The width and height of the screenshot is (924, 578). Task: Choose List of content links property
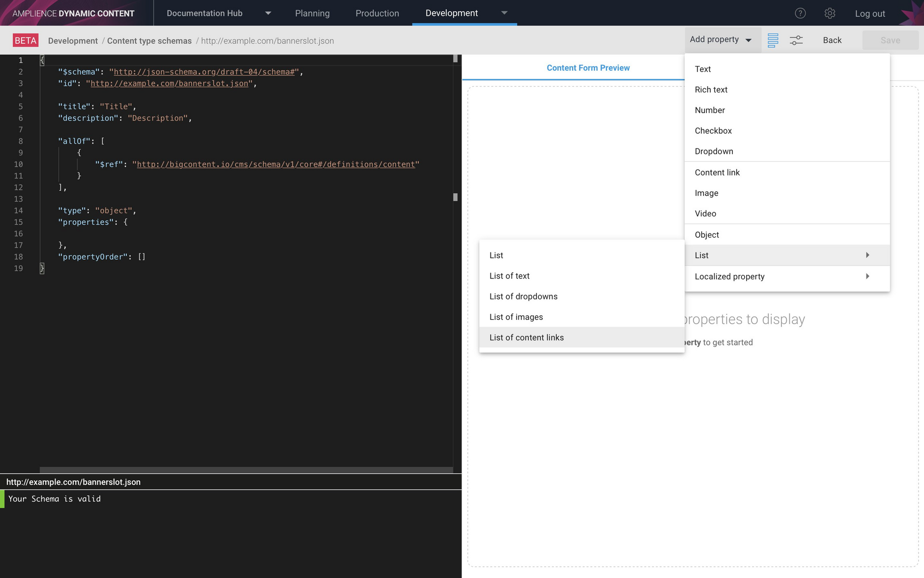tap(526, 337)
